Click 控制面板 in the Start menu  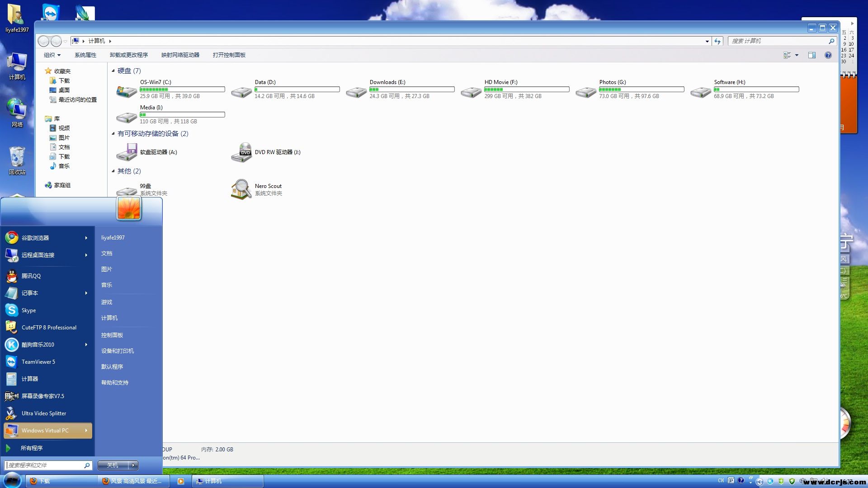[112, 335]
